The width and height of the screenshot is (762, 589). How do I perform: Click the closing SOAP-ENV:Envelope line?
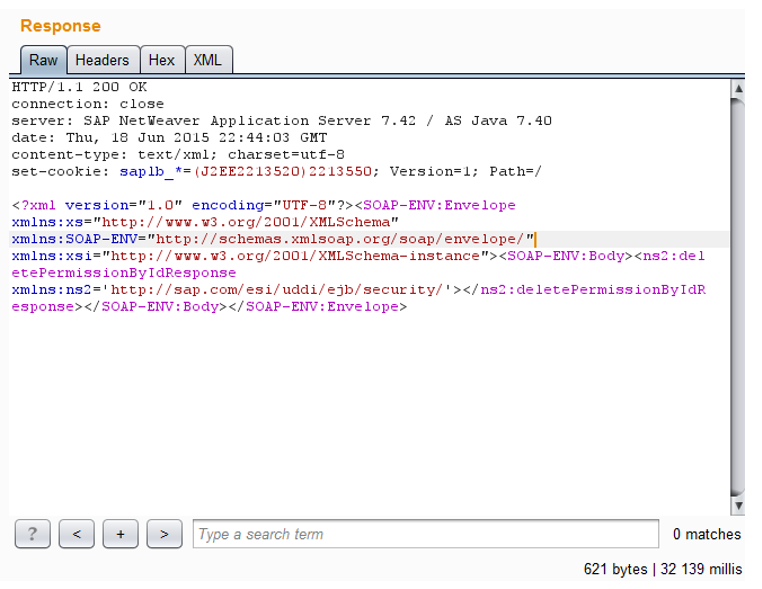pos(209,307)
